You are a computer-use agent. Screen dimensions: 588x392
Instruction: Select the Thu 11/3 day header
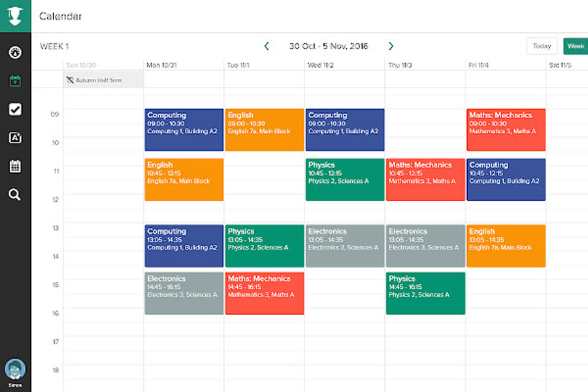click(x=400, y=65)
